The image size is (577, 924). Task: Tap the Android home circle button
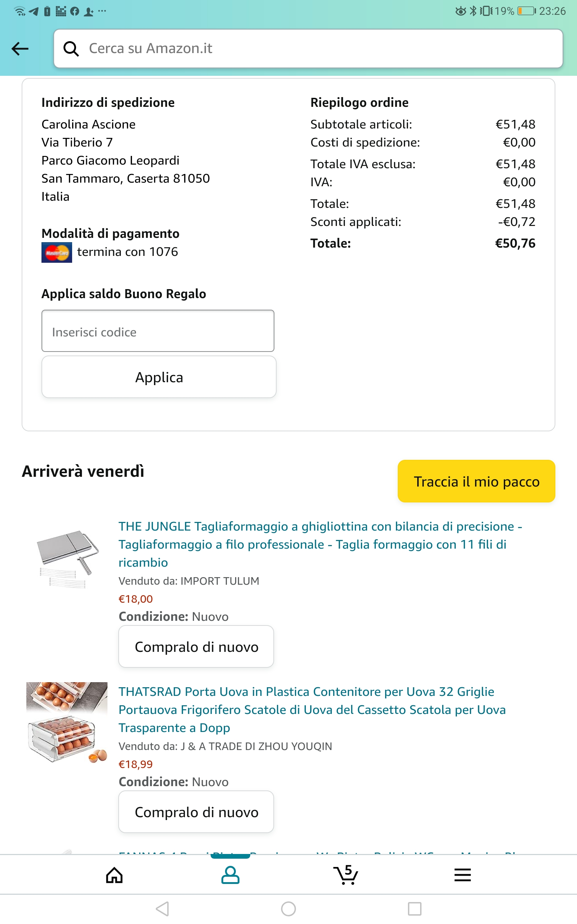[x=288, y=909]
